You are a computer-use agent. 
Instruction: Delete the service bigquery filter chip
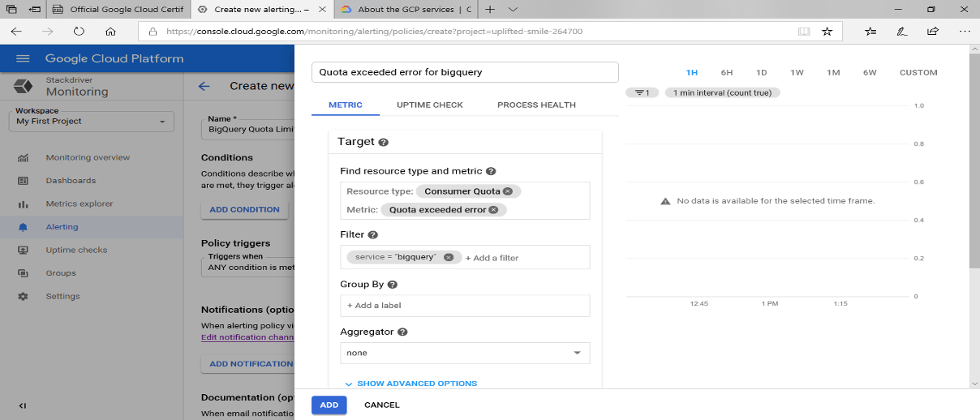pyautogui.click(x=449, y=258)
